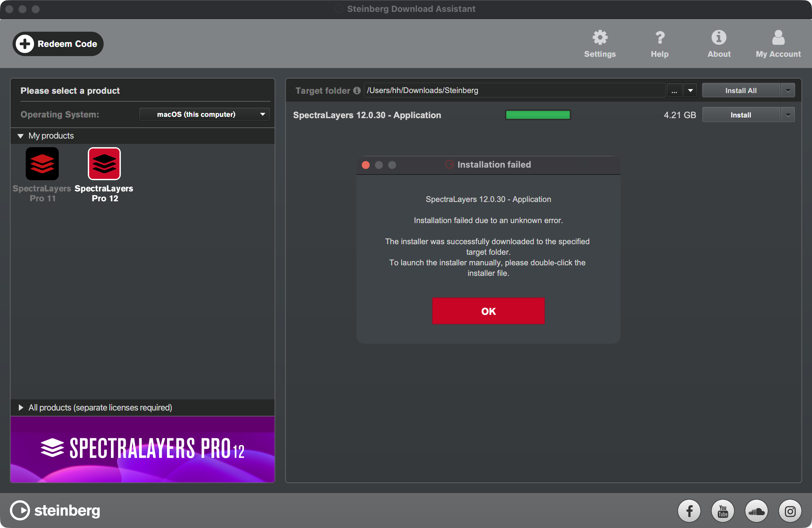This screenshot has height=528, width=812.
Task: Click the Target folder path field
Action: 515,90
